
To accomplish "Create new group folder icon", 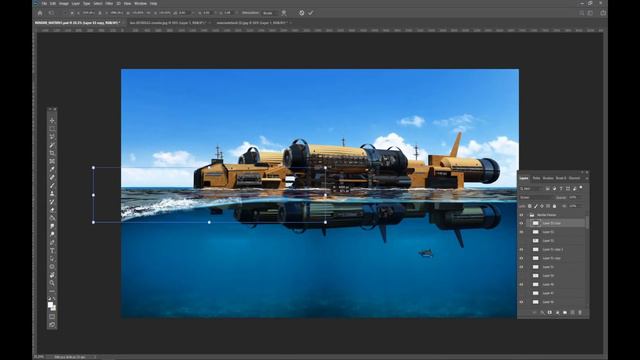I will [565, 312].
